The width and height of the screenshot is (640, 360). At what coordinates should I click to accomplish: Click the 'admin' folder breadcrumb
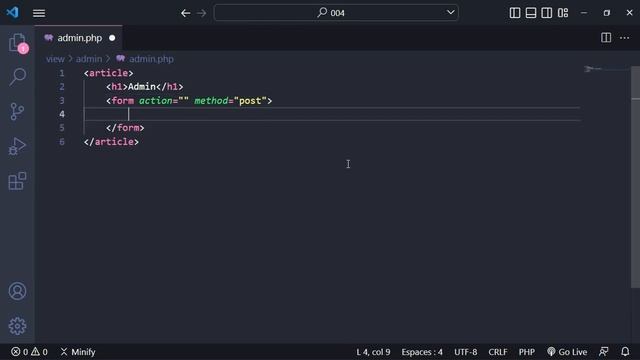click(89, 59)
